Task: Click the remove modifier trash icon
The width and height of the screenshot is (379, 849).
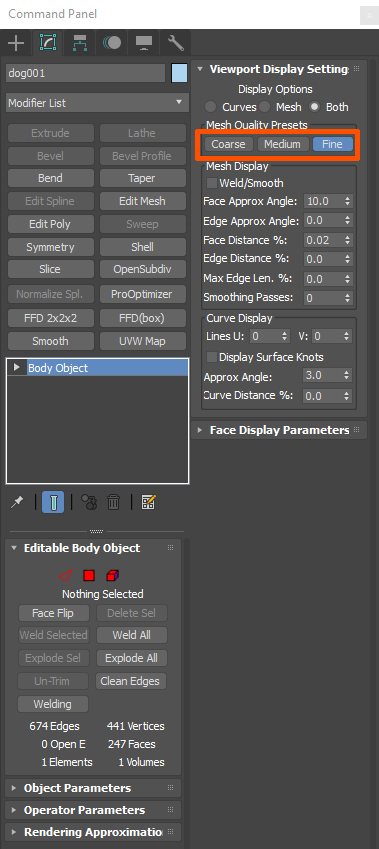Action: [113, 502]
